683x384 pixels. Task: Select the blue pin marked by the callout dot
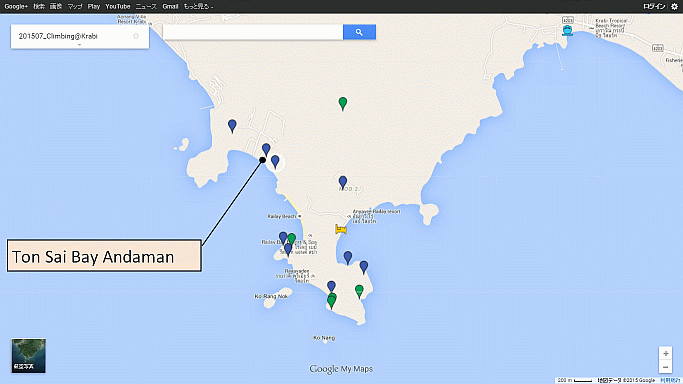[266, 150]
